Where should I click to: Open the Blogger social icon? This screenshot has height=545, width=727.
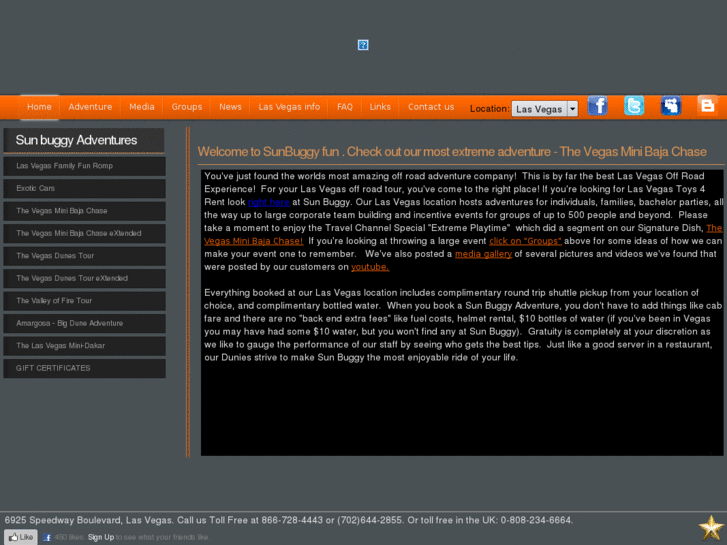707,106
